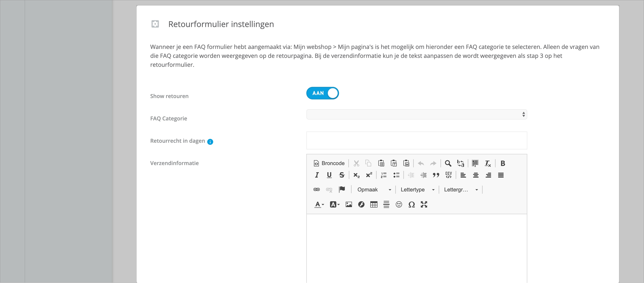Toggle the Show retouren AAN switch
Screen dimensions: 644x283
322,93
